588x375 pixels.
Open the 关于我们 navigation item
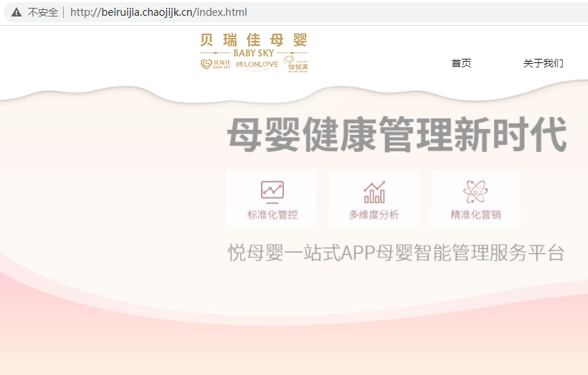pos(543,63)
